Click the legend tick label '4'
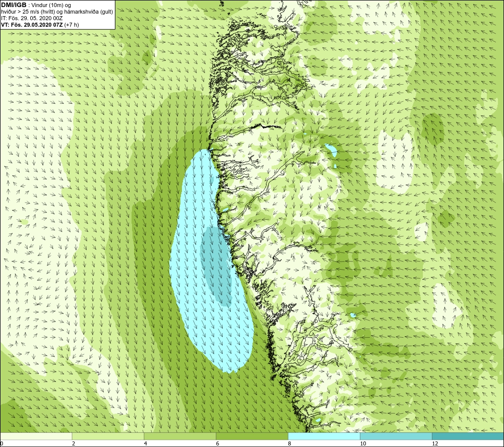This screenshot has height=447, width=504. pyautogui.click(x=146, y=443)
